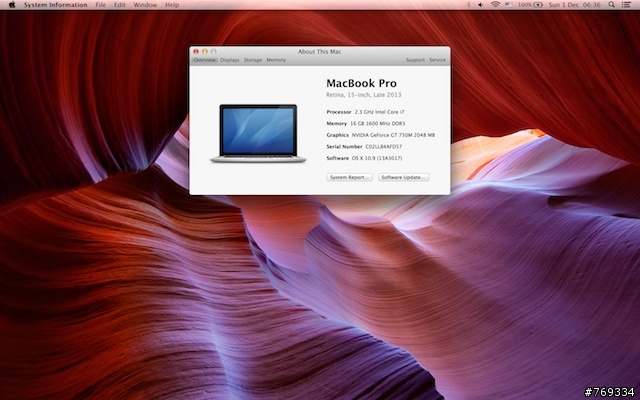Viewport: 640px width, 400px height.
Task: Click the volume speaker icon
Action: coord(481,5)
